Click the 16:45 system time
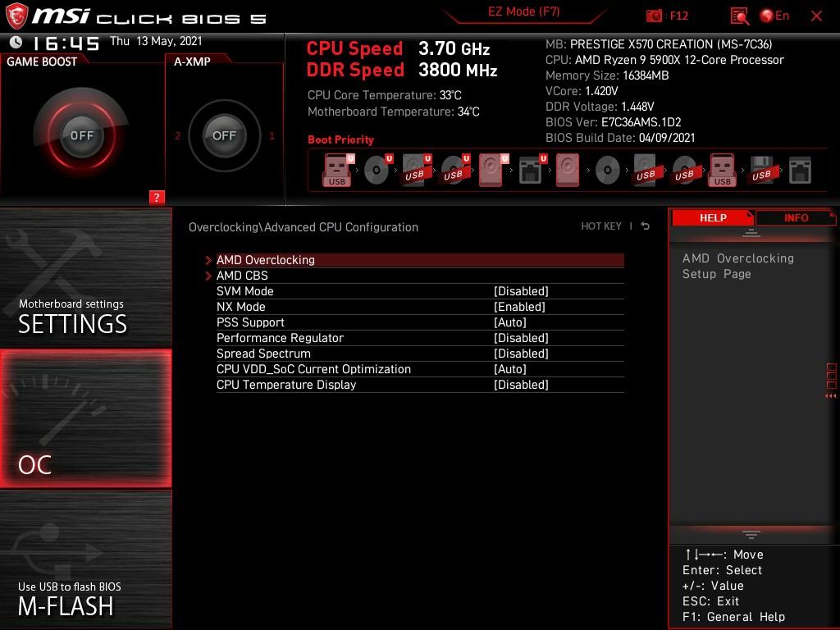The width and height of the screenshot is (840, 630). click(x=66, y=43)
